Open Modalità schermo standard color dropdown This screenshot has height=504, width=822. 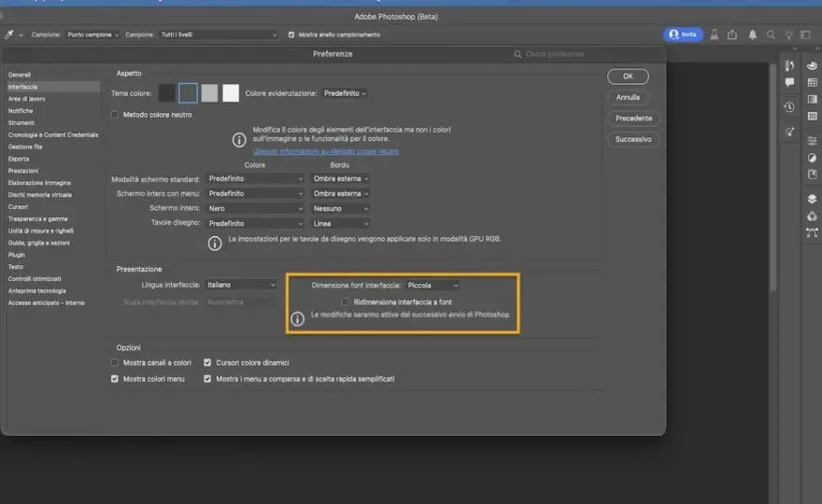click(x=255, y=178)
